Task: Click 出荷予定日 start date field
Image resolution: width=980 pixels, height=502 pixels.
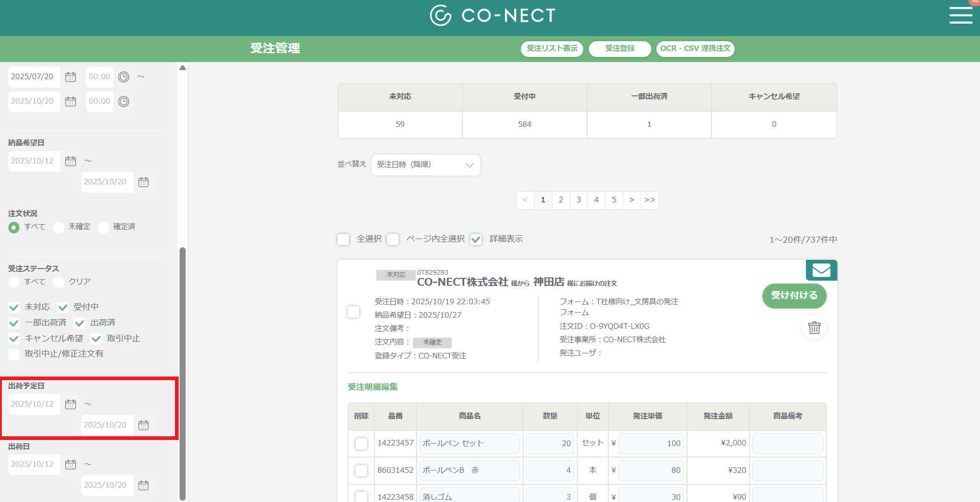Action: pos(34,404)
